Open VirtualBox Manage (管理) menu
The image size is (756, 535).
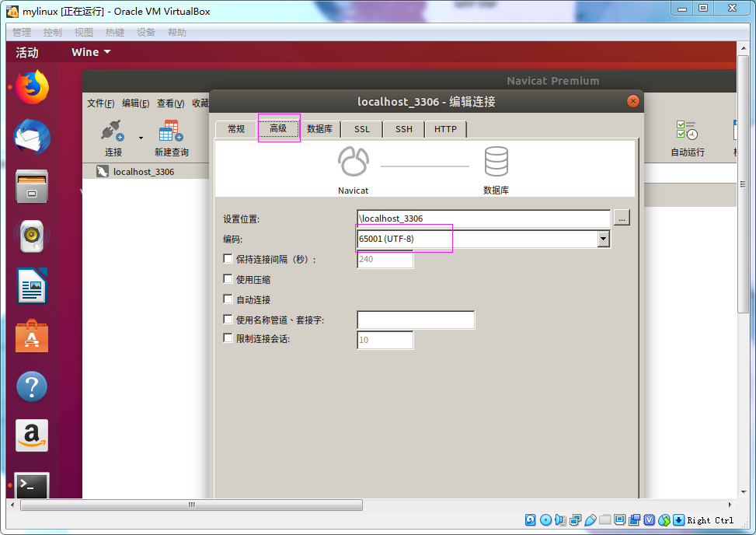coord(22,33)
